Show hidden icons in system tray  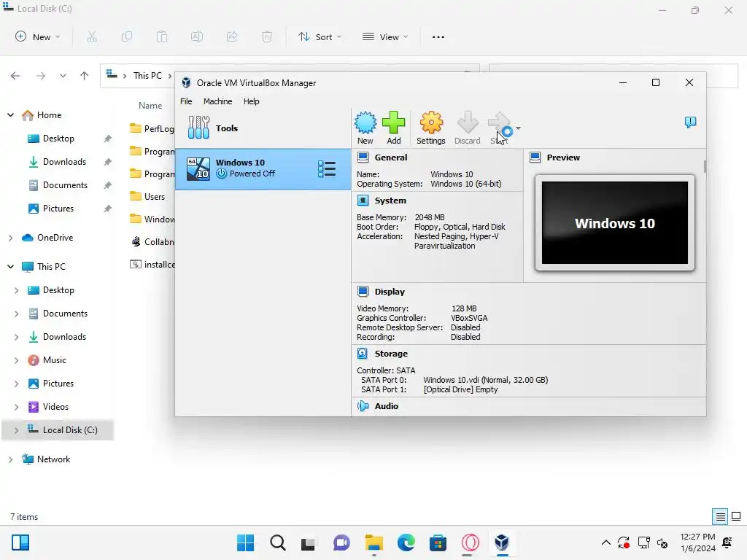click(606, 542)
